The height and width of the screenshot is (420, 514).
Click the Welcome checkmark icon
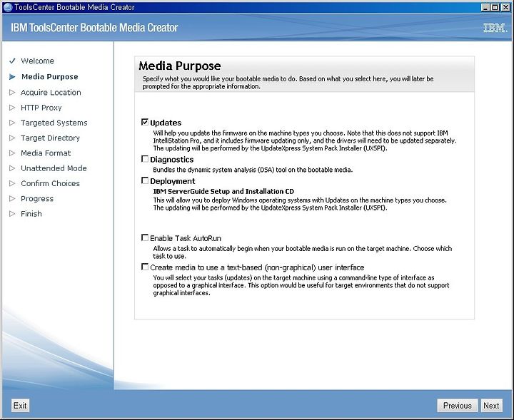(12, 61)
